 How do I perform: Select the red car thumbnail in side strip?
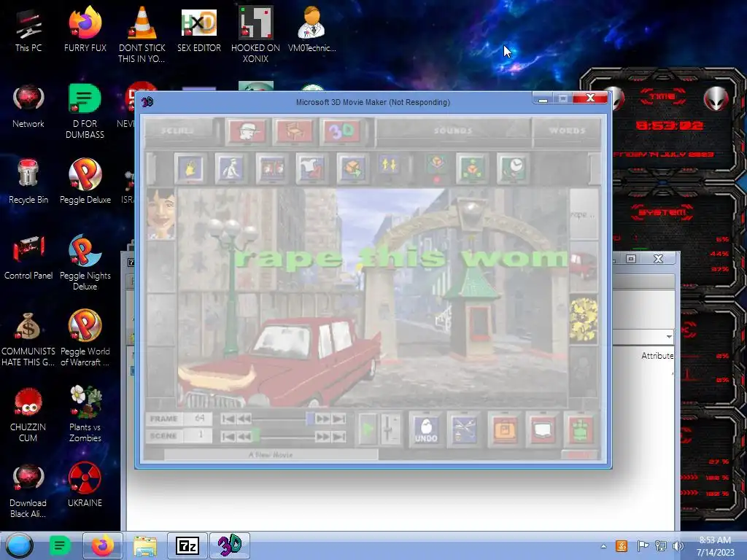584,265
